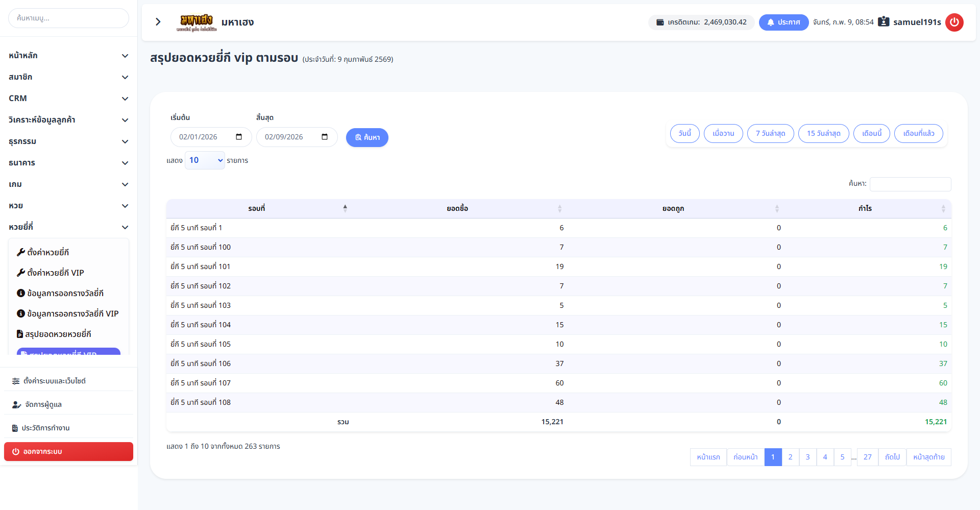Click the red power icon in header
The height and width of the screenshot is (510, 980).
954,22
